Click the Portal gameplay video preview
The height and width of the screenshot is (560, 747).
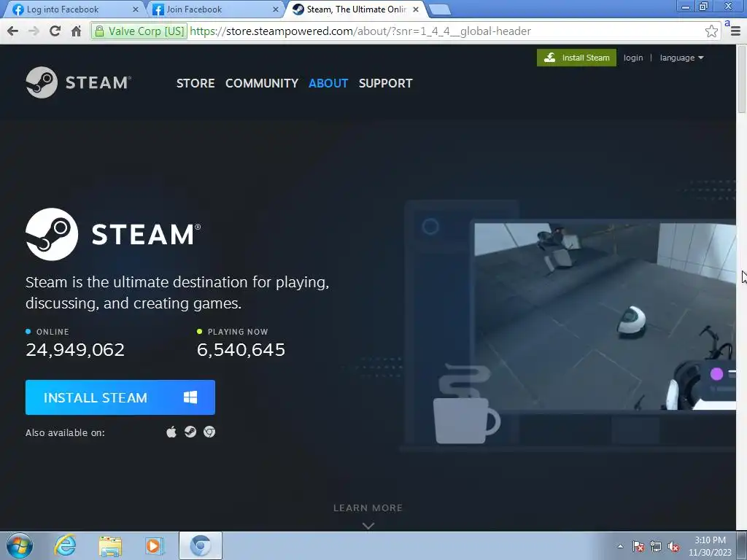[605, 316]
